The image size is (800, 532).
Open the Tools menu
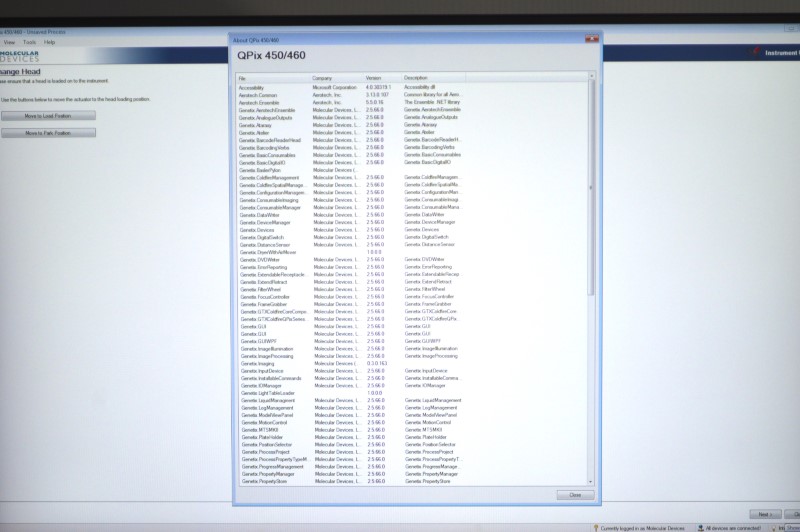click(30, 42)
